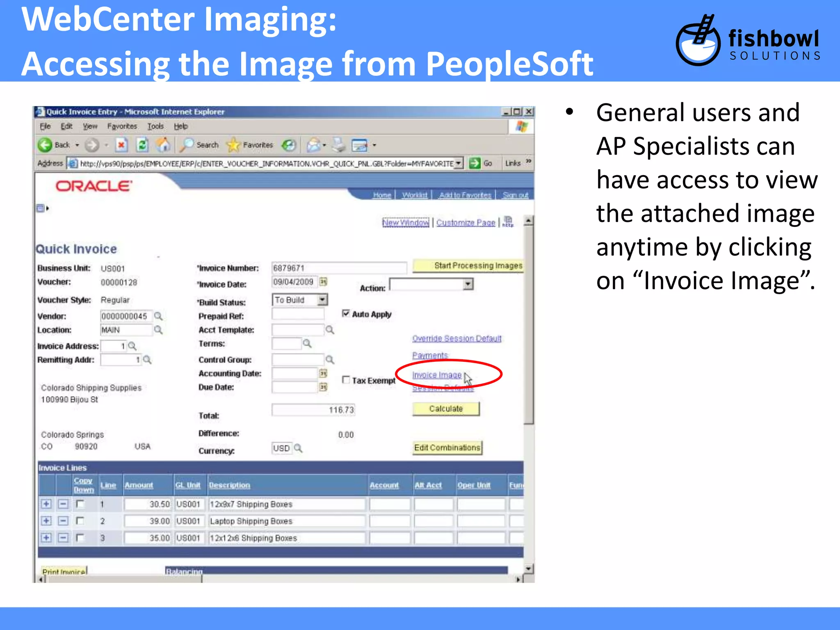Click the Terms lookup magnifier icon
The width and height of the screenshot is (840, 630).
(307, 343)
